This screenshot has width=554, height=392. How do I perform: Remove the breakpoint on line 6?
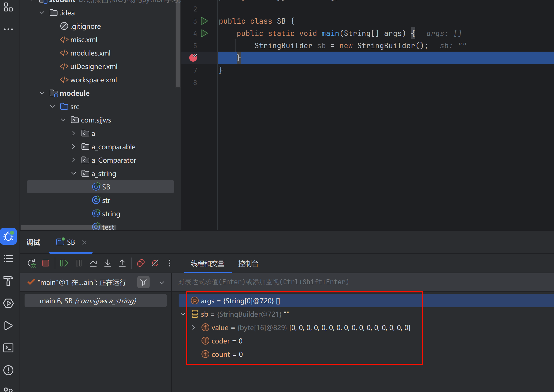coord(193,58)
